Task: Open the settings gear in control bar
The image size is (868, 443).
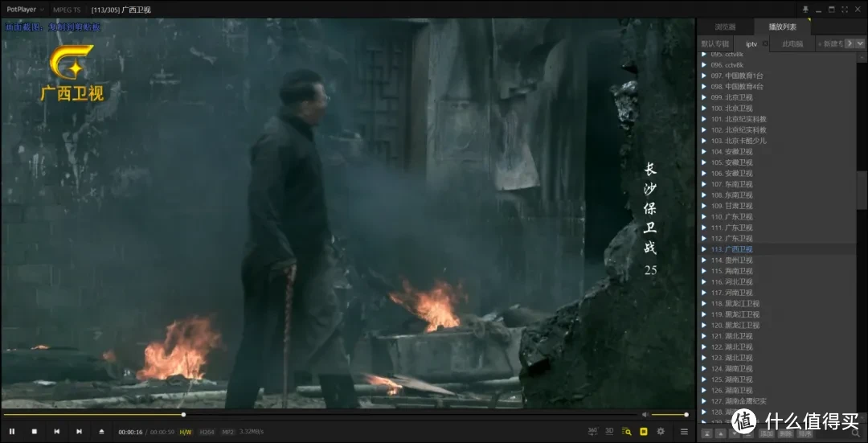Action: (x=661, y=432)
